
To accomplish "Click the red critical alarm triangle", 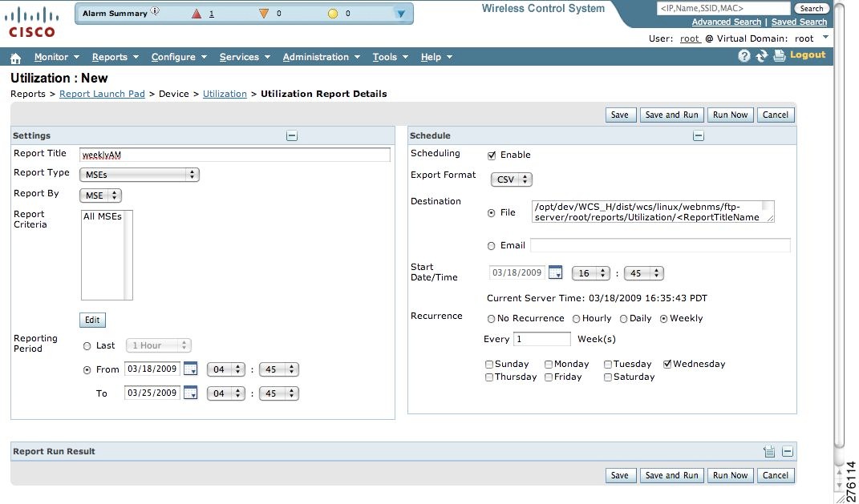I will 197,14.
